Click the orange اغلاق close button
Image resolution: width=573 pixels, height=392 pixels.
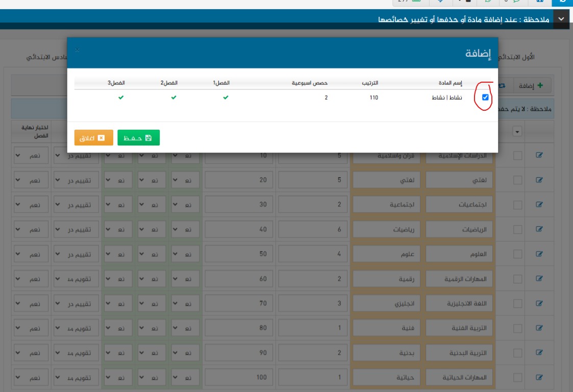(x=93, y=137)
